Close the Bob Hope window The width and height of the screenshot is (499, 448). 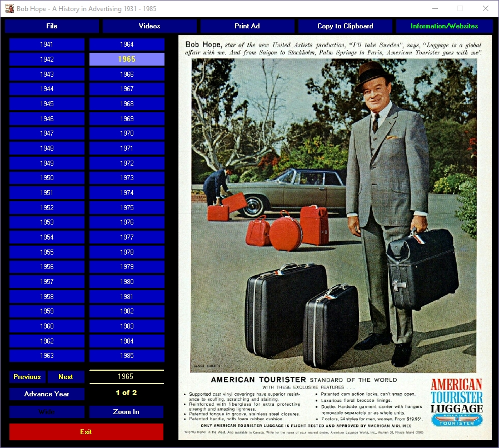(485, 8)
